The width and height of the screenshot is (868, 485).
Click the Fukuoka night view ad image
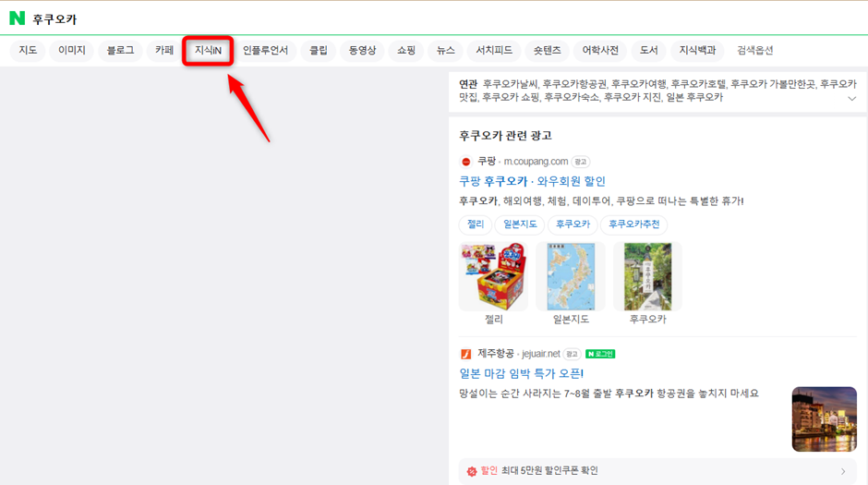pyautogui.click(x=824, y=418)
